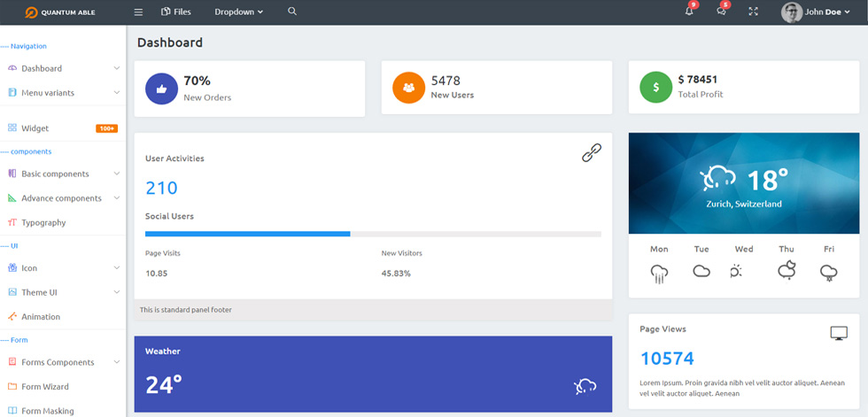This screenshot has height=417, width=868.
Task: Expand Theme UI chevron
Action: (117, 292)
